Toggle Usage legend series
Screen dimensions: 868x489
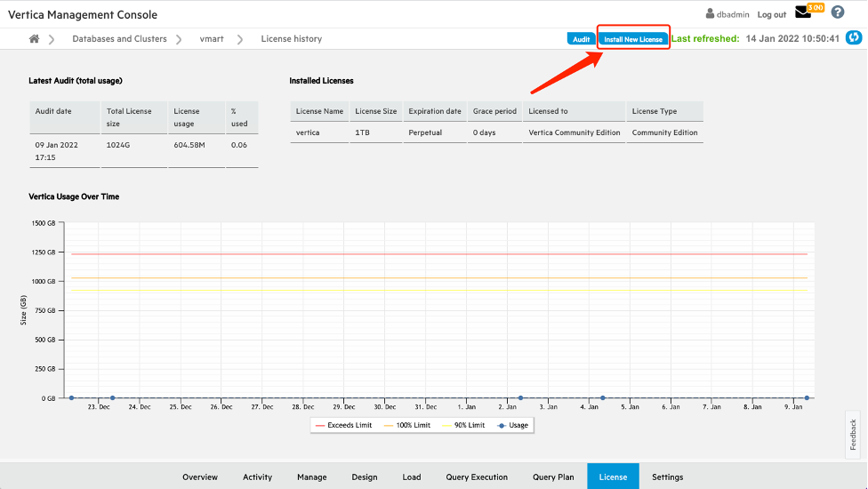(512, 425)
